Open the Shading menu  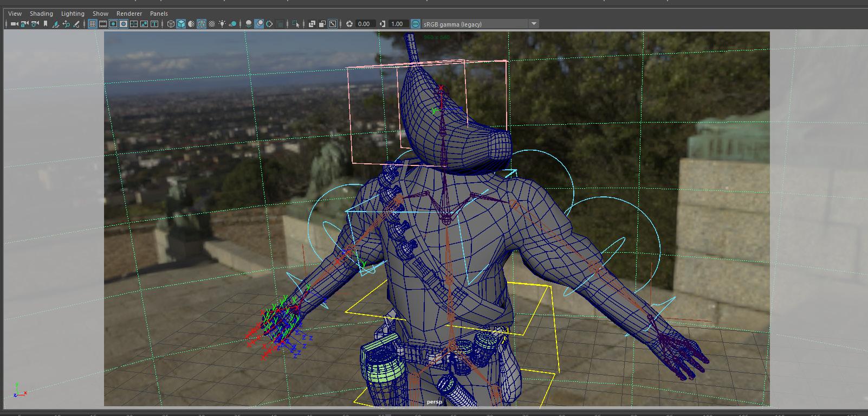41,14
